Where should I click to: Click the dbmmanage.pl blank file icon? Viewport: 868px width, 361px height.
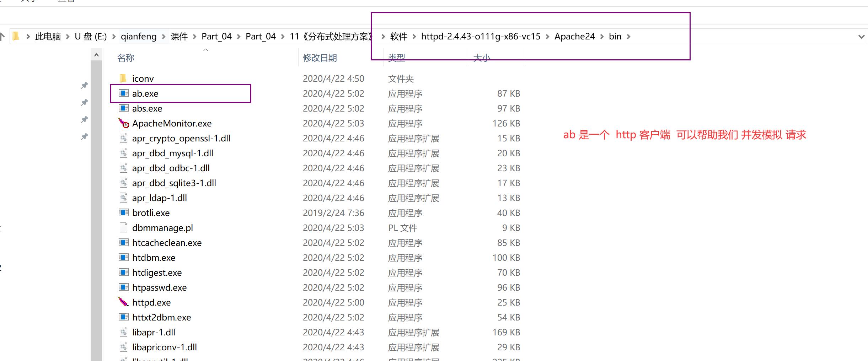click(123, 227)
